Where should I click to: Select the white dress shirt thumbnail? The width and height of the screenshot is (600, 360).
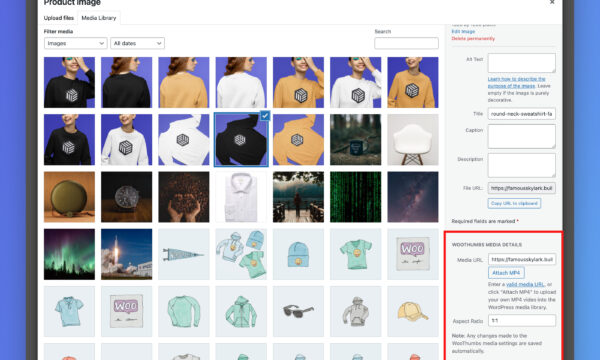[x=241, y=197]
